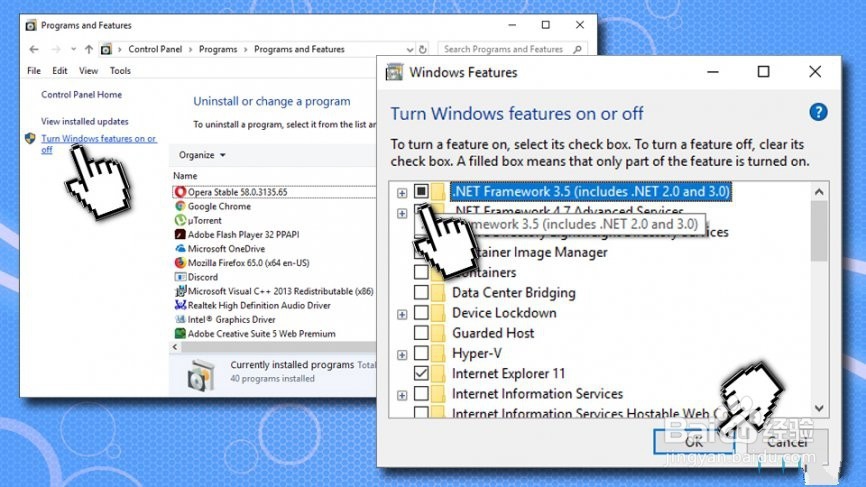
Task: Click the back arrow in Programs and Features
Action: point(34,49)
